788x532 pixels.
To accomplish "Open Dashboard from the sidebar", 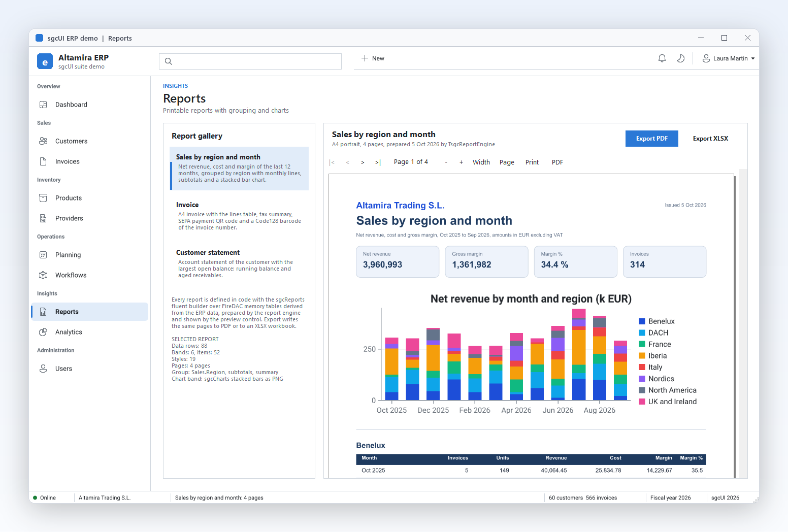I will tap(90, 105).
